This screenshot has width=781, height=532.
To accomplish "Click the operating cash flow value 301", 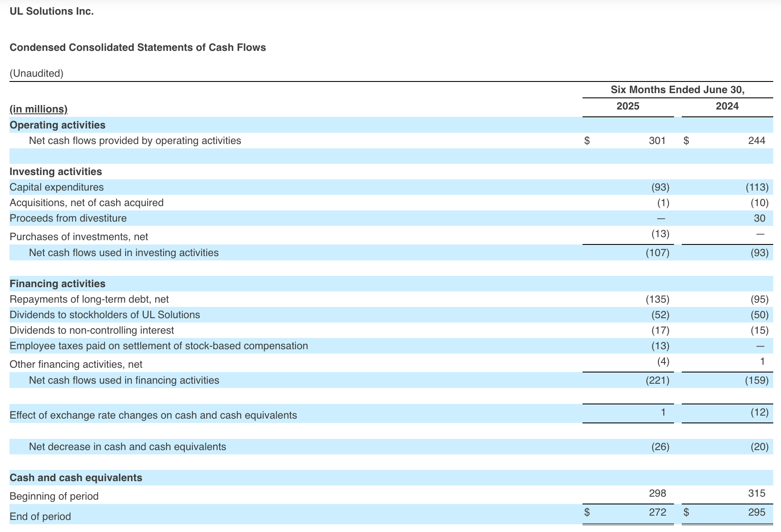I will pyautogui.click(x=657, y=141).
